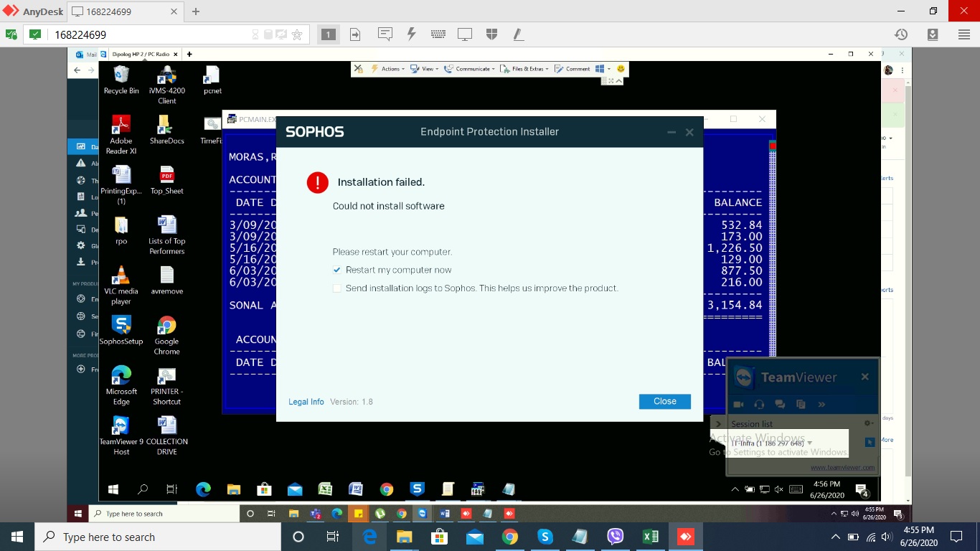Open Google Chrome desktop shortcut
The height and width of the screenshot is (551, 980).
tap(167, 336)
